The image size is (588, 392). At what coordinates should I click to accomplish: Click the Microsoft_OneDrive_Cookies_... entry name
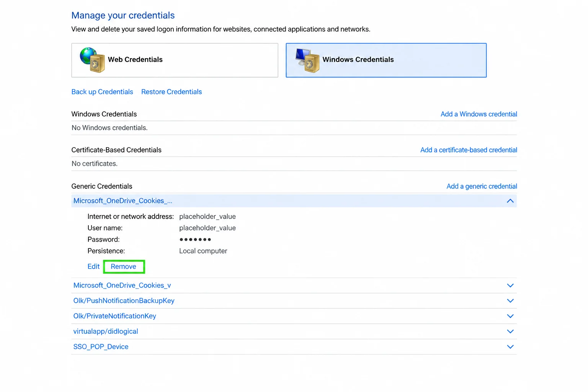coord(122,201)
